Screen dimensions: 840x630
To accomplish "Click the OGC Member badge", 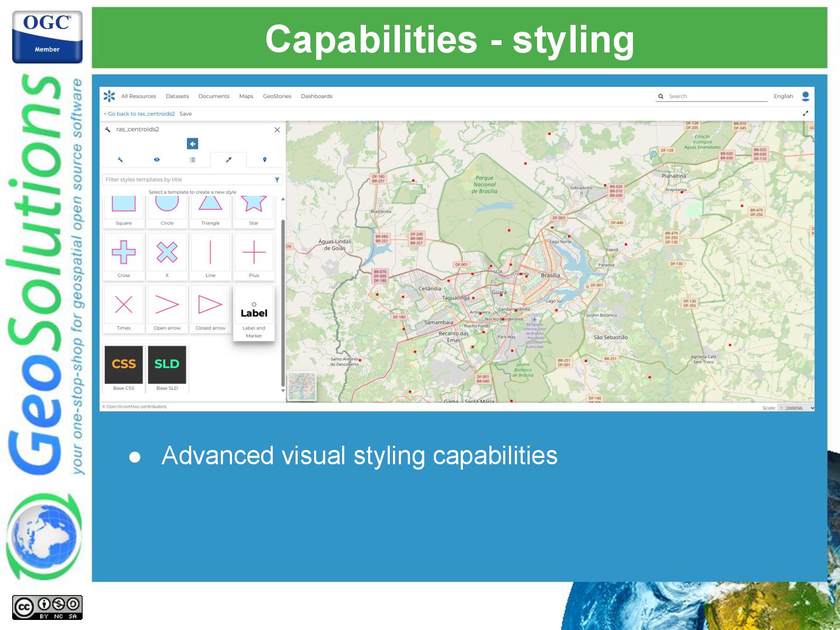I will tap(47, 37).
